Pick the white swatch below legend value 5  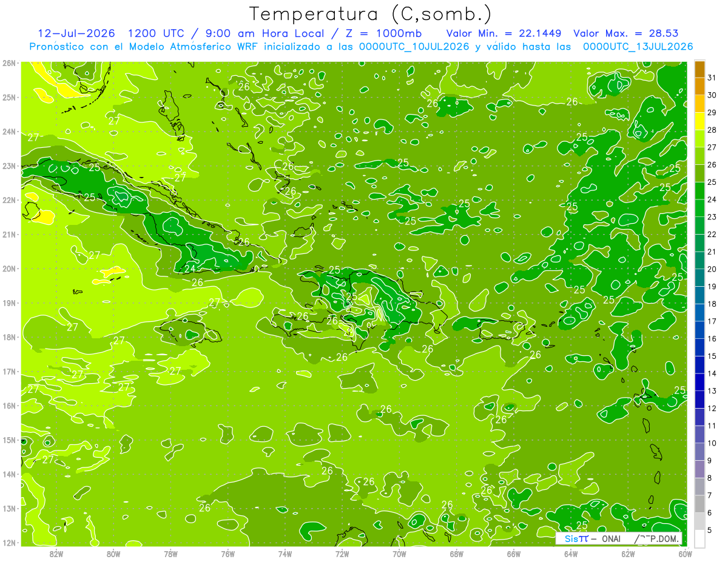(x=699, y=538)
